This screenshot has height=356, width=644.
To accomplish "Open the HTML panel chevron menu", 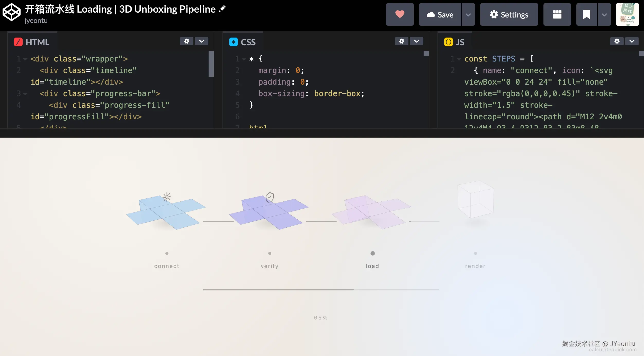I will tap(202, 41).
